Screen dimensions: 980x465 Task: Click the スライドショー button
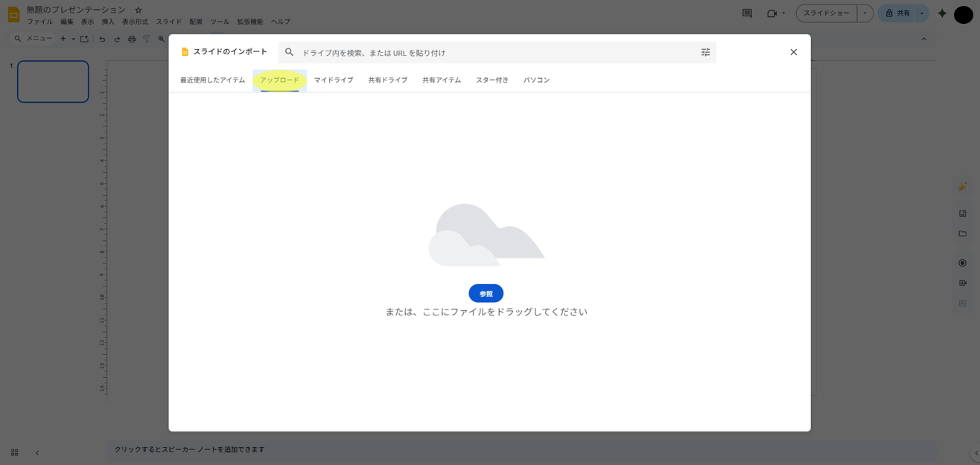coord(826,13)
